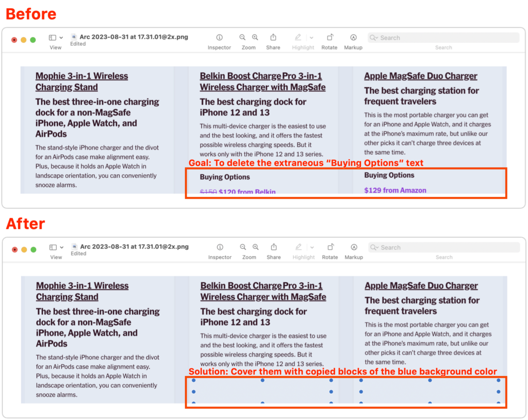Click Buying Options text under the Belkin description
The image size is (528, 420).
coord(225,177)
